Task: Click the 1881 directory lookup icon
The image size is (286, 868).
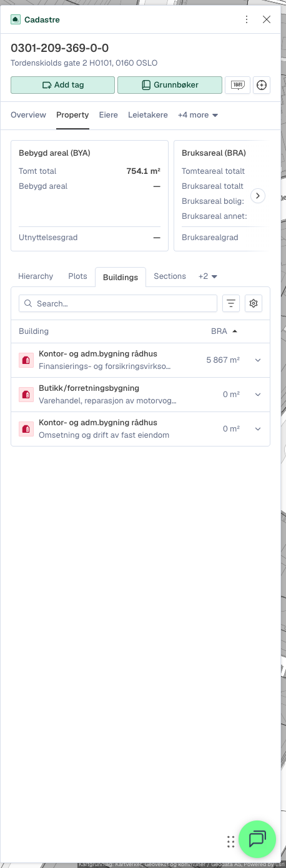Action: coord(237,85)
